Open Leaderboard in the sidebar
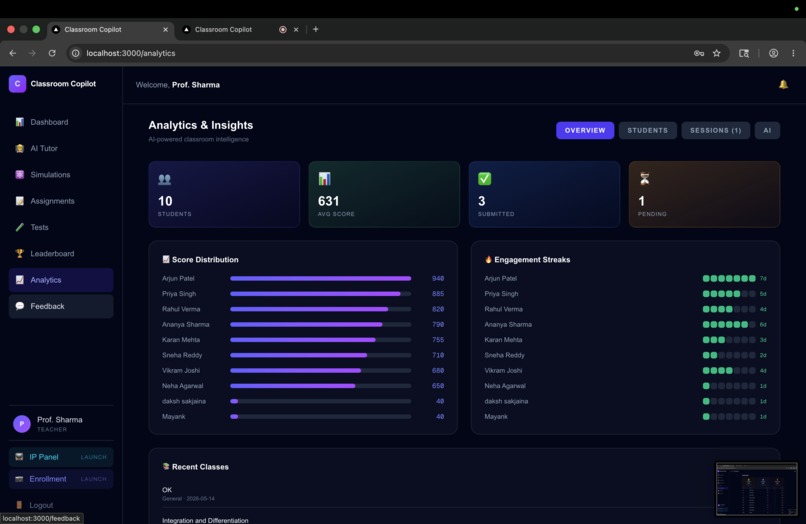The height and width of the screenshot is (524, 806). click(x=61, y=254)
